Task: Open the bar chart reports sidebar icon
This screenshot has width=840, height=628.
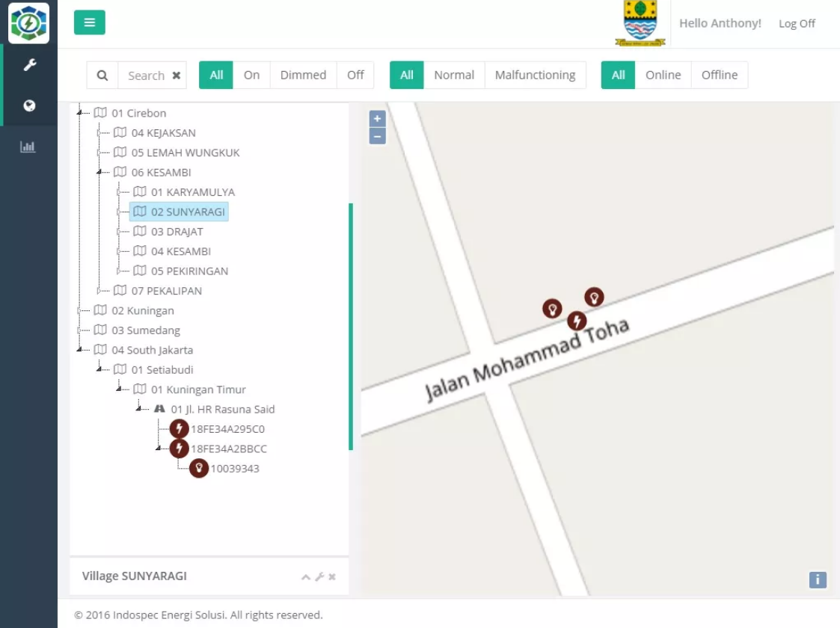Action: 28,147
